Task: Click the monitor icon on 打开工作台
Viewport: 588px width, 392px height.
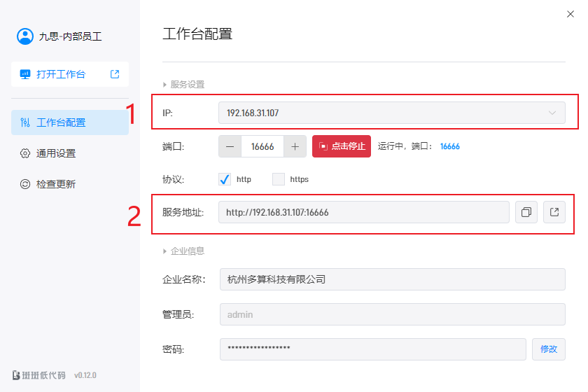Action: pyautogui.click(x=25, y=74)
